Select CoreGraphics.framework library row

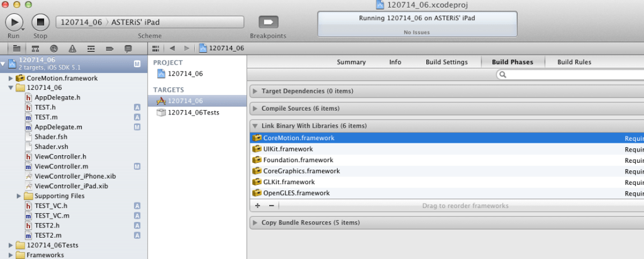[x=447, y=171]
